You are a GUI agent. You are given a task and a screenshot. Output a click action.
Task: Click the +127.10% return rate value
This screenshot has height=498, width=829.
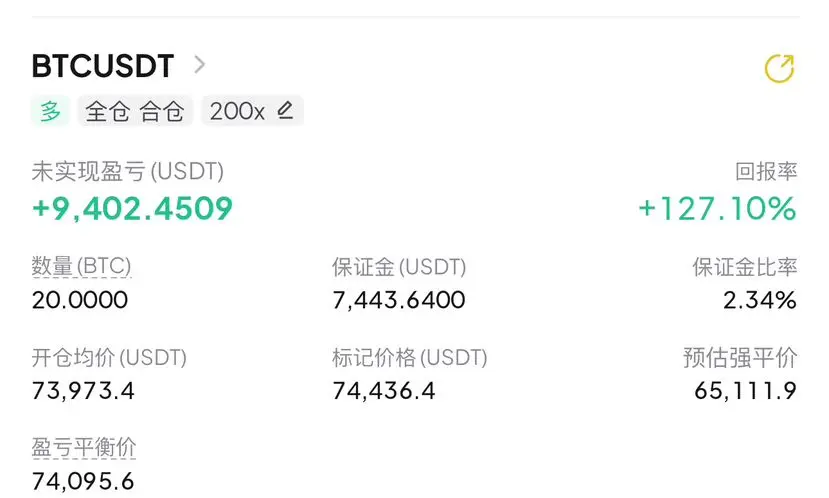click(x=717, y=208)
